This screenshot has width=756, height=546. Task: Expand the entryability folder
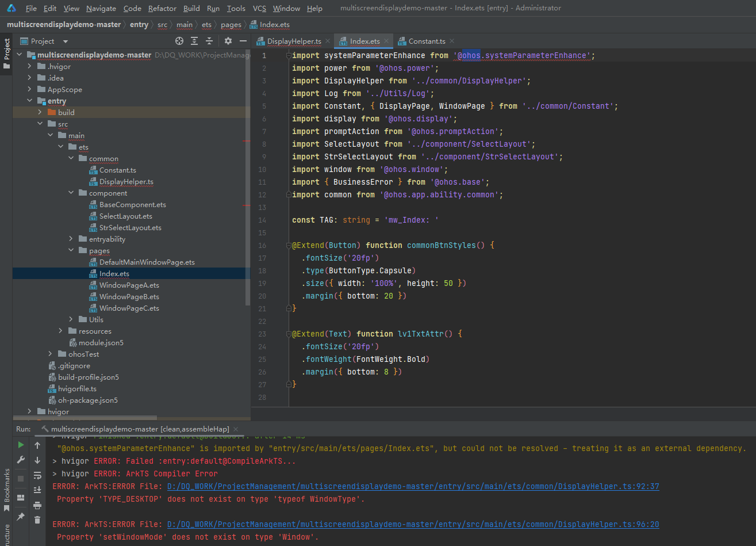(x=71, y=239)
